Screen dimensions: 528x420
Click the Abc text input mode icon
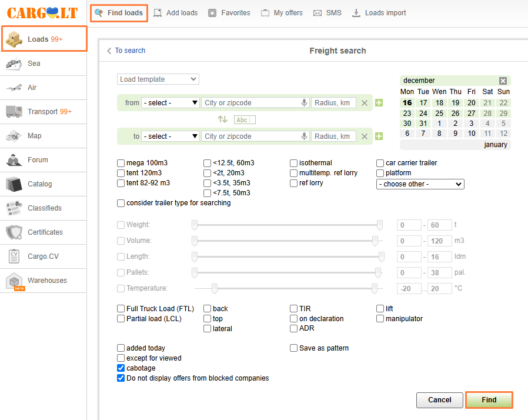(245, 119)
